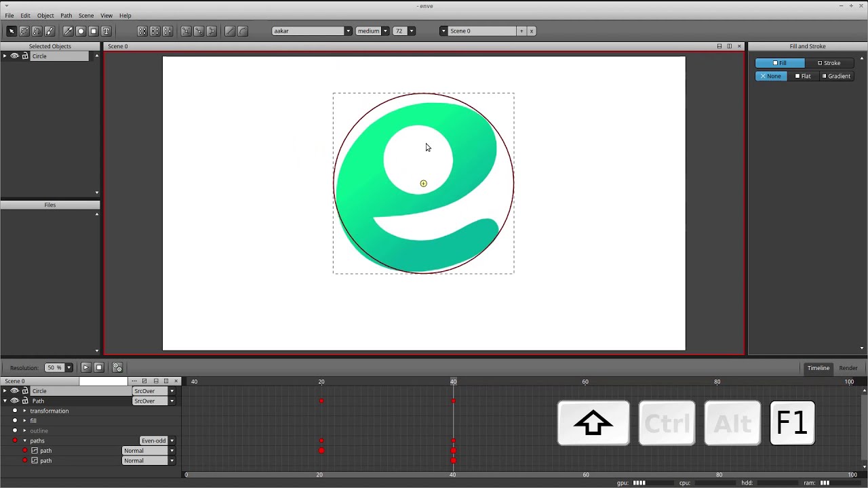Viewport: 868px width, 488px height.
Task: Click frame 20 keyframe on Path row
Action: click(x=321, y=401)
